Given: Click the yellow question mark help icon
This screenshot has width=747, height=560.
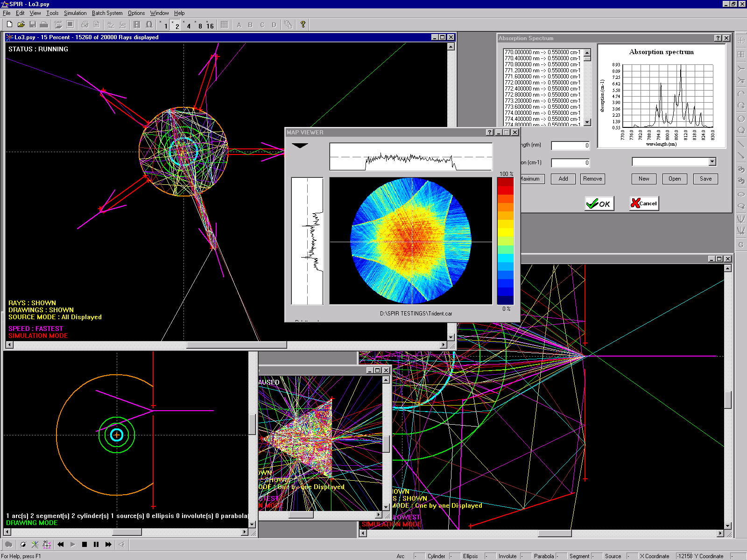Looking at the screenshot, I should pos(303,25).
